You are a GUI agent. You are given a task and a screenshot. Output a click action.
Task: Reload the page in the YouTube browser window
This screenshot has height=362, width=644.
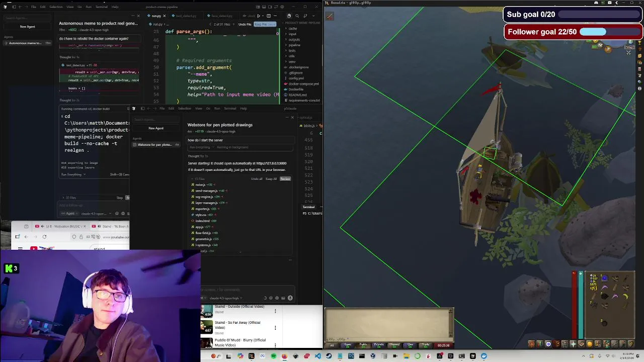[44, 237]
